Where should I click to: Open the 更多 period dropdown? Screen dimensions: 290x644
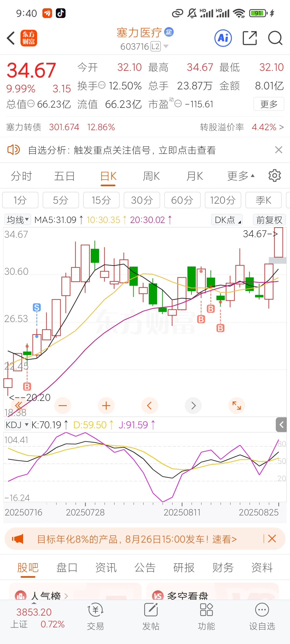tap(241, 176)
